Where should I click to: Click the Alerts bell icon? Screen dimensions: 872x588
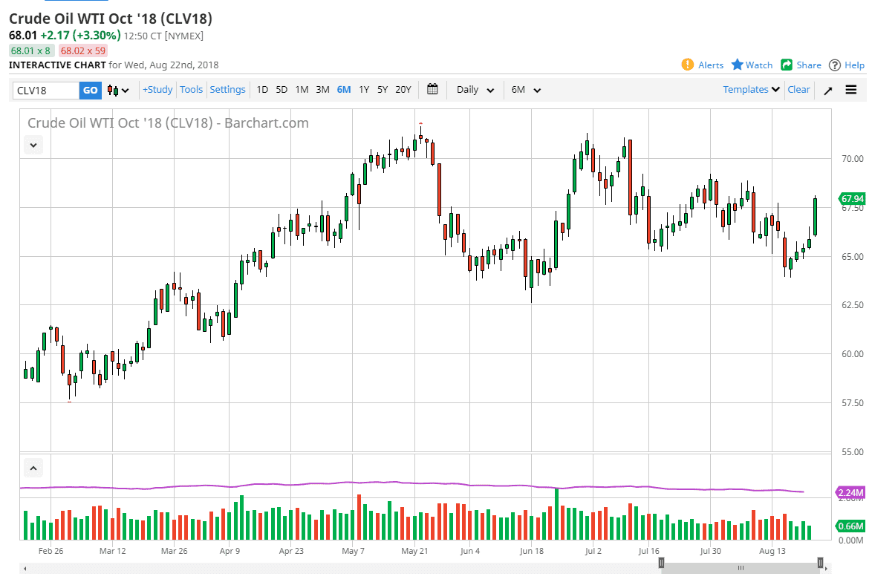pos(687,65)
